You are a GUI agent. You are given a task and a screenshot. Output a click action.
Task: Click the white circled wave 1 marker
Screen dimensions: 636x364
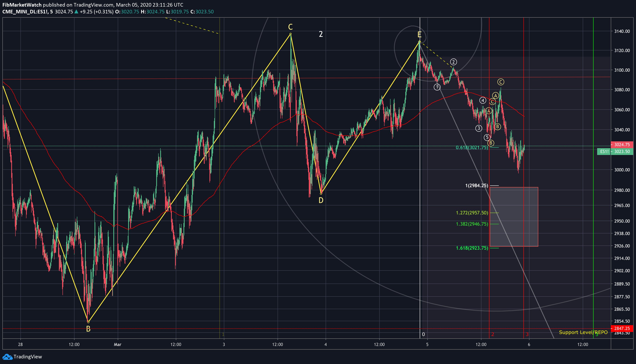click(437, 87)
